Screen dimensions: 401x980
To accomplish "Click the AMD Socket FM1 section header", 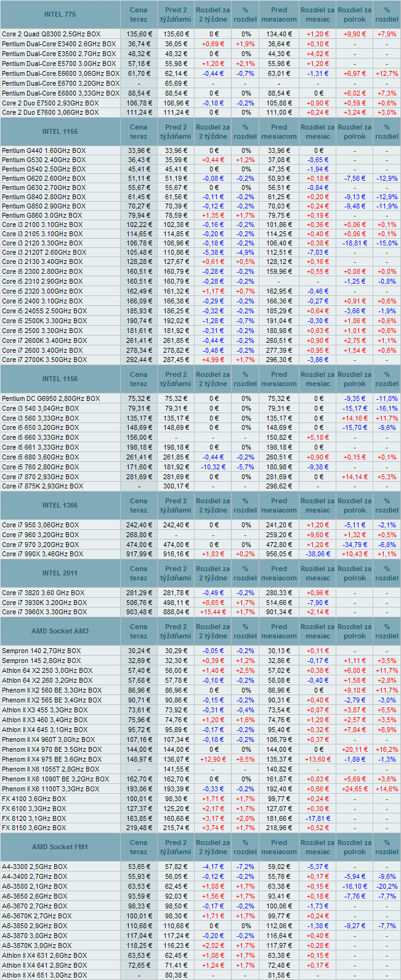I will (x=60, y=847).
